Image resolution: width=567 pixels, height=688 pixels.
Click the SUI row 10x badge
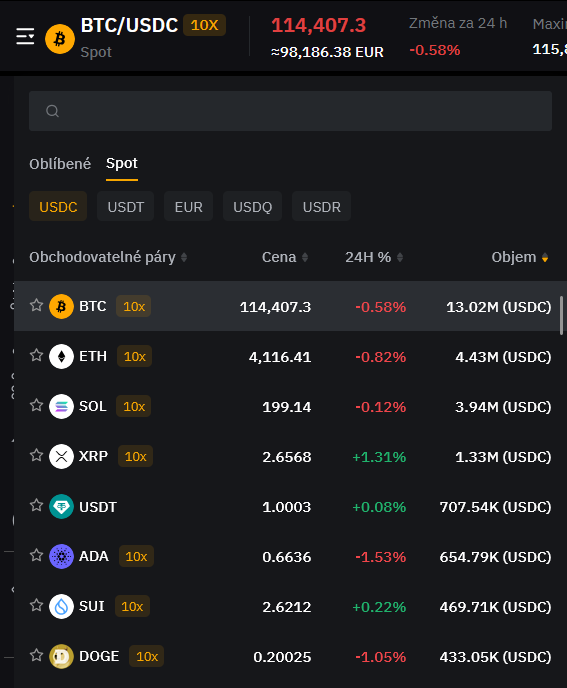point(132,606)
